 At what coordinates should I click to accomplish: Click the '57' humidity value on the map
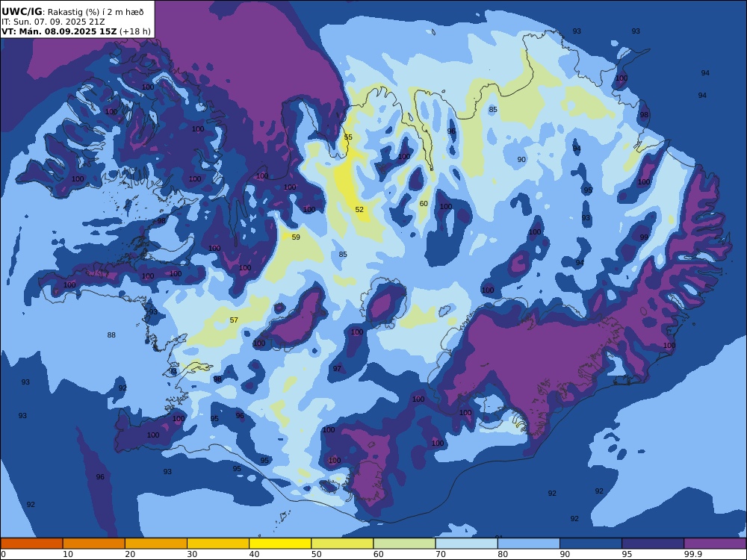(x=234, y=320)
